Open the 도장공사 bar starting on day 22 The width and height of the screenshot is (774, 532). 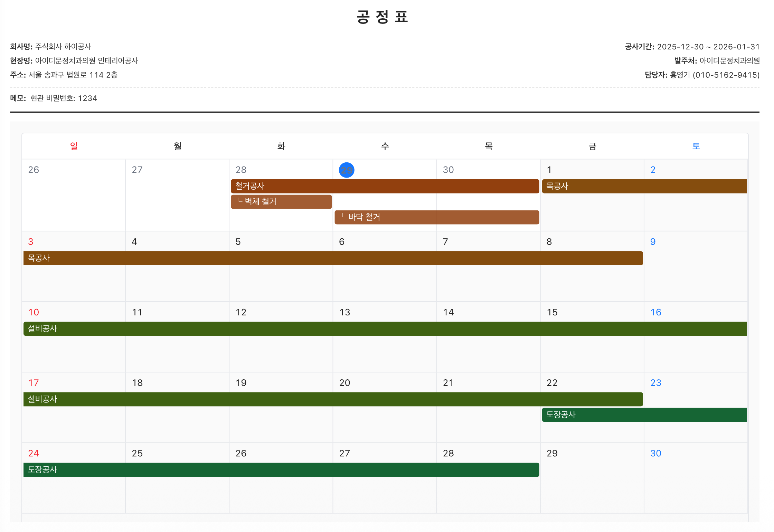644,415
